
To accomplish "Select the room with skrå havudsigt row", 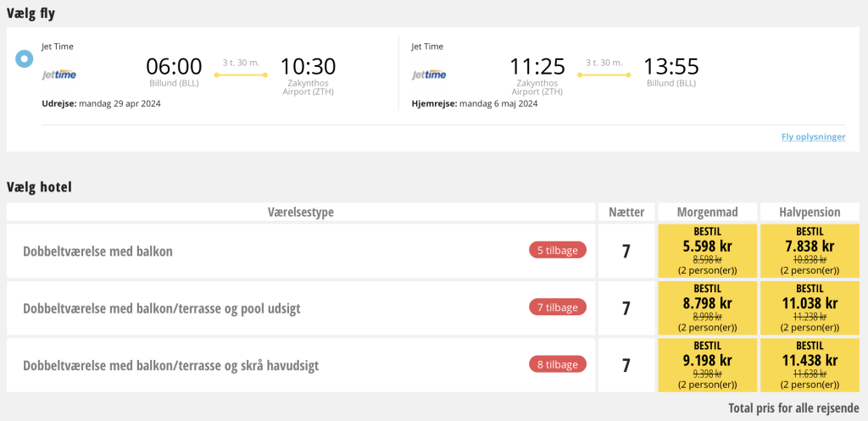I will [170, 365].
